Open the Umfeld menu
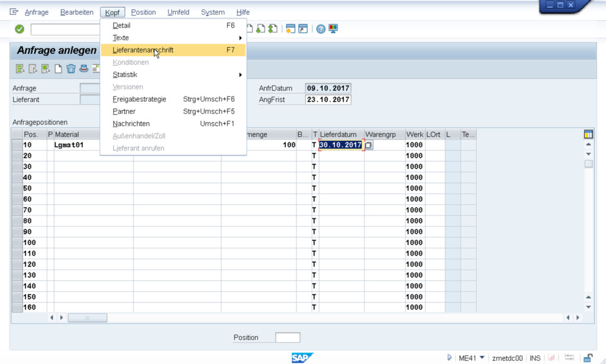 click(x=178, y=12)
